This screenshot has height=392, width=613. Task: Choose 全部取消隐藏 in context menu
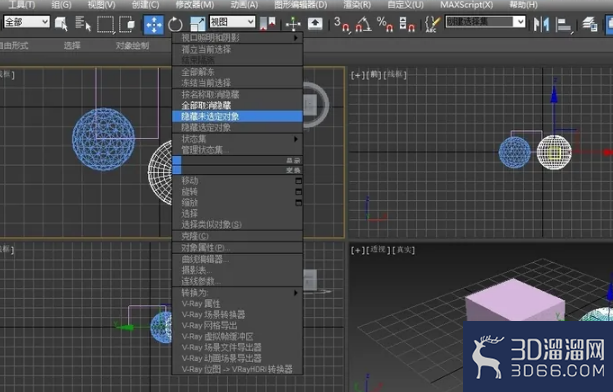(x=237, y=106)
